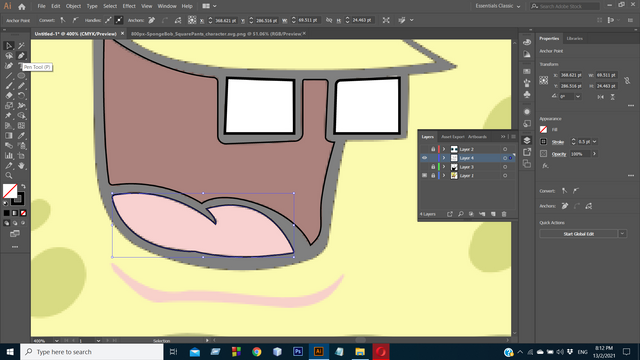This screenshot has width=640, height=360.
Task: Select the Direct Selection tool
Action: tap(9, 45)
